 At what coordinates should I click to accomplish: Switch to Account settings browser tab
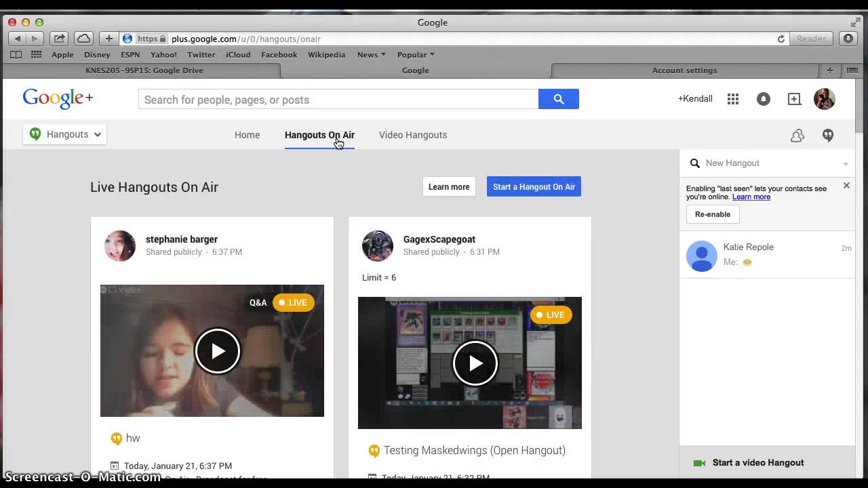point(684,70)
